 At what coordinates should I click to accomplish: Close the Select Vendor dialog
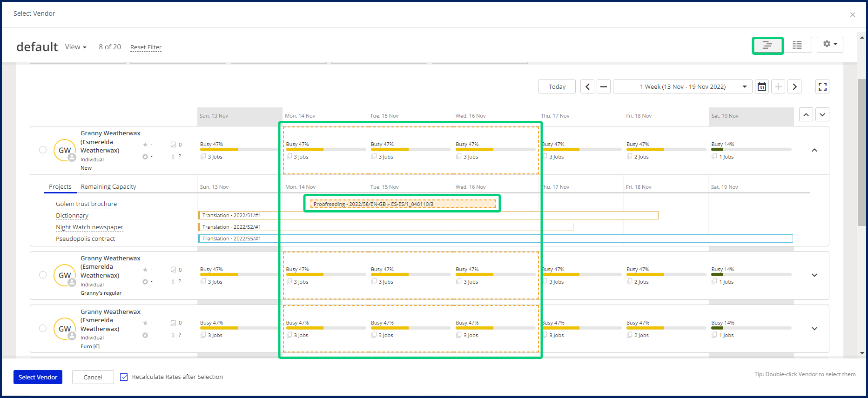853,14
